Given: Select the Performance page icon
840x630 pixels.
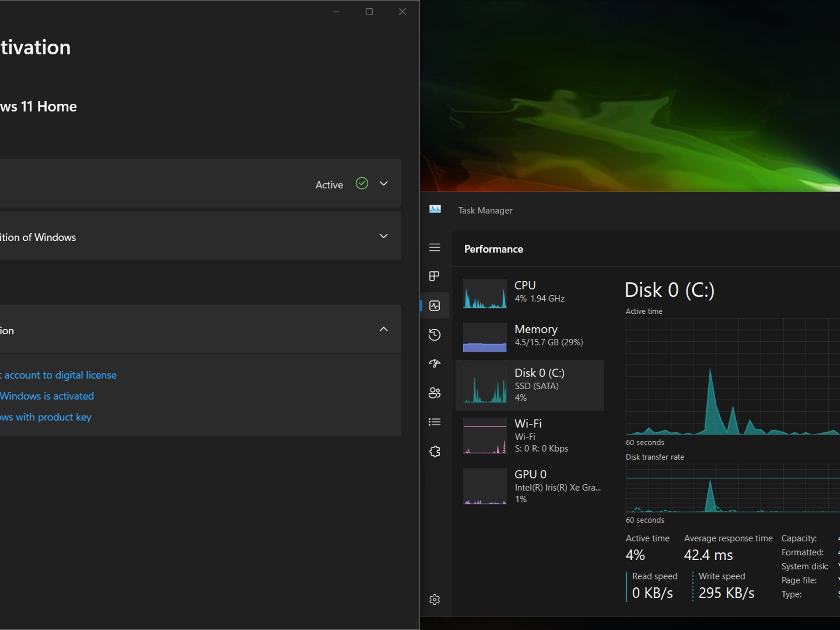Looking at the screenshot, I should click(434, 306).
